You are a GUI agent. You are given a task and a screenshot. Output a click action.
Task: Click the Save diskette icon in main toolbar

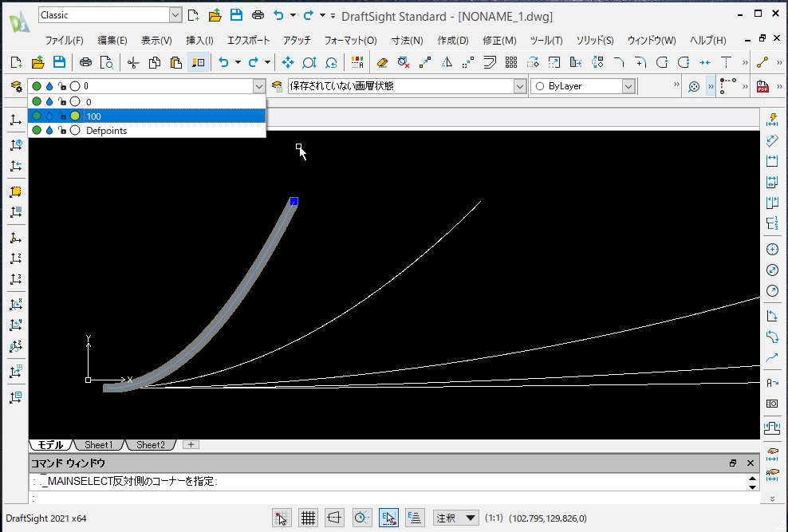tap(59, 62)
